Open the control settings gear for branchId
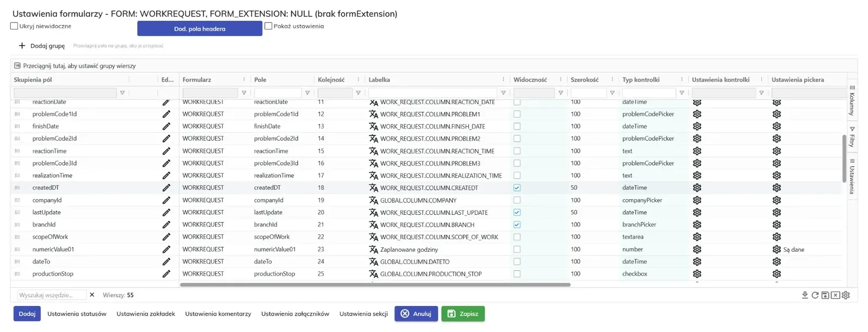868x332 pixels. pyautogui.click(x=697, y=225)
